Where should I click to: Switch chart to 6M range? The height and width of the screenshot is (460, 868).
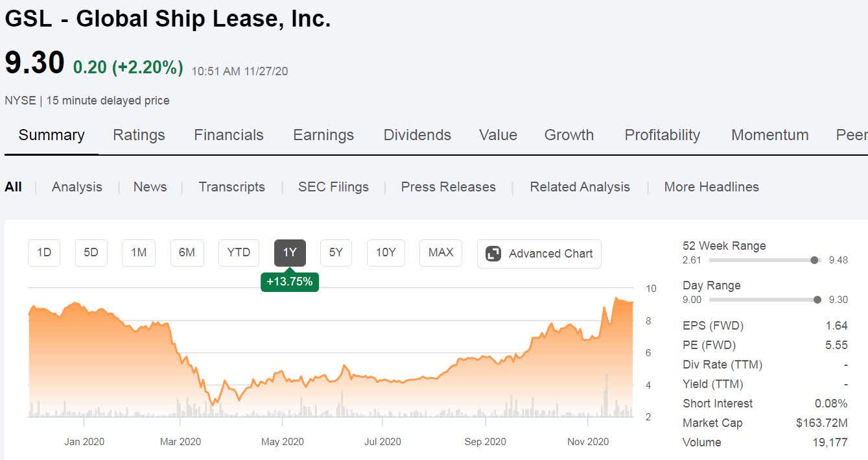point(187,252)
